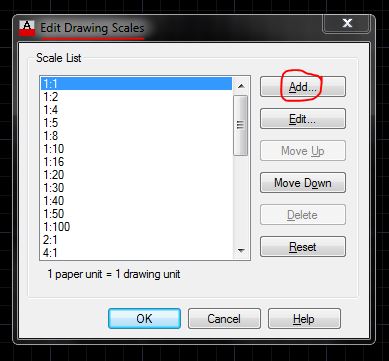Click the AutoCAD logo icon in title bar
This screenshot has width=389, height=361.
27,29
